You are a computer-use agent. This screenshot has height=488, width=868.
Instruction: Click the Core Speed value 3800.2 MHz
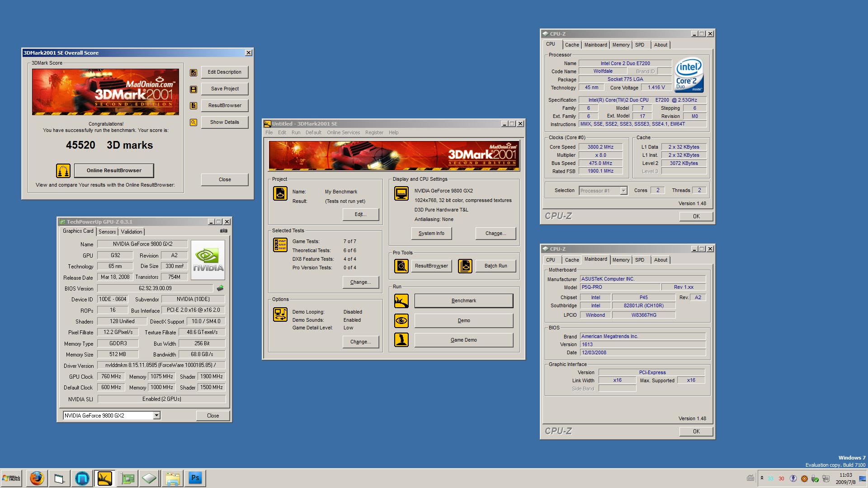(600, 147)
